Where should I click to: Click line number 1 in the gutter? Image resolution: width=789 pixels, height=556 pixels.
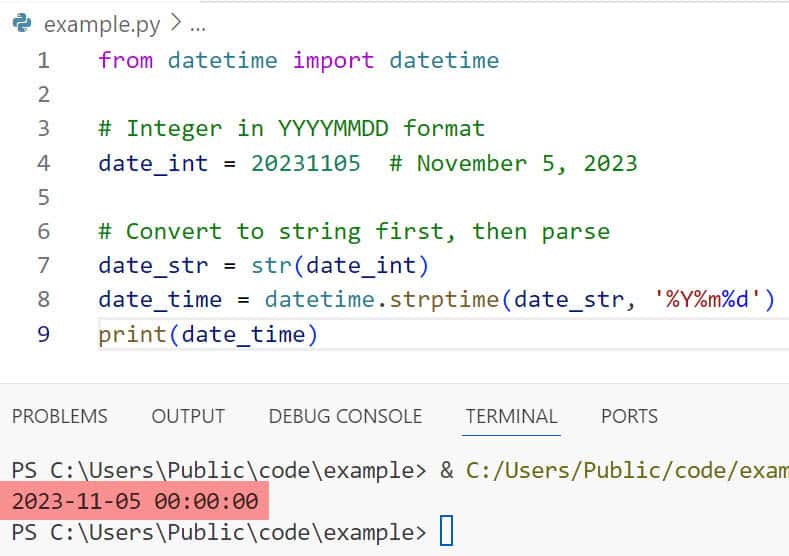(x=43, y=60)
